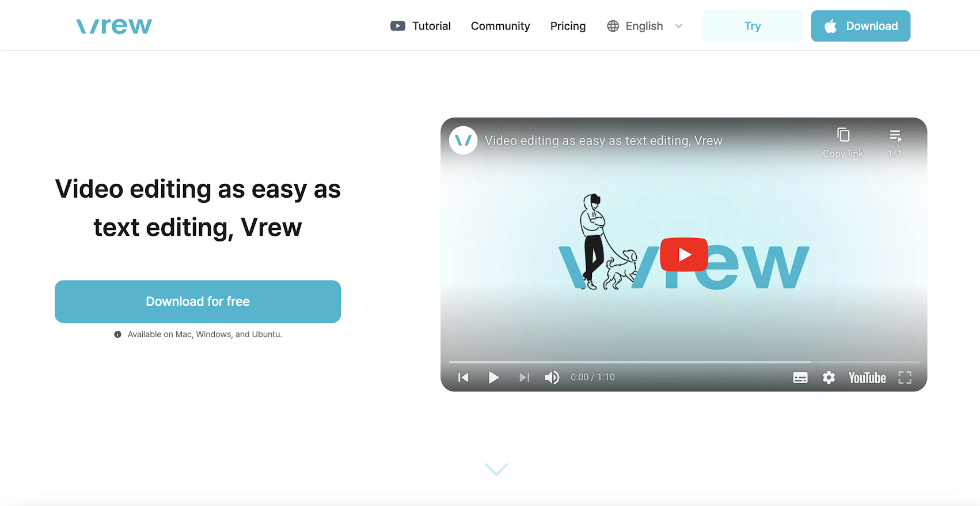Click the '1/1' playlist counter
The image size is (980, 506).
click(895, 154)
